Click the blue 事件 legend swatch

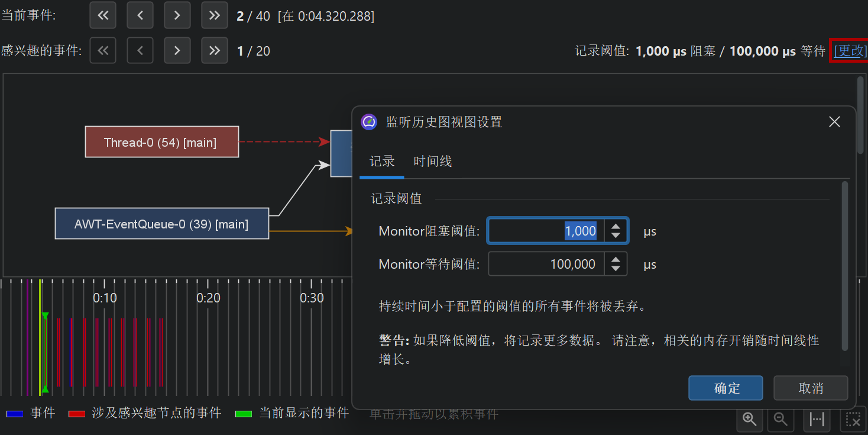click(x=15, y=414)
